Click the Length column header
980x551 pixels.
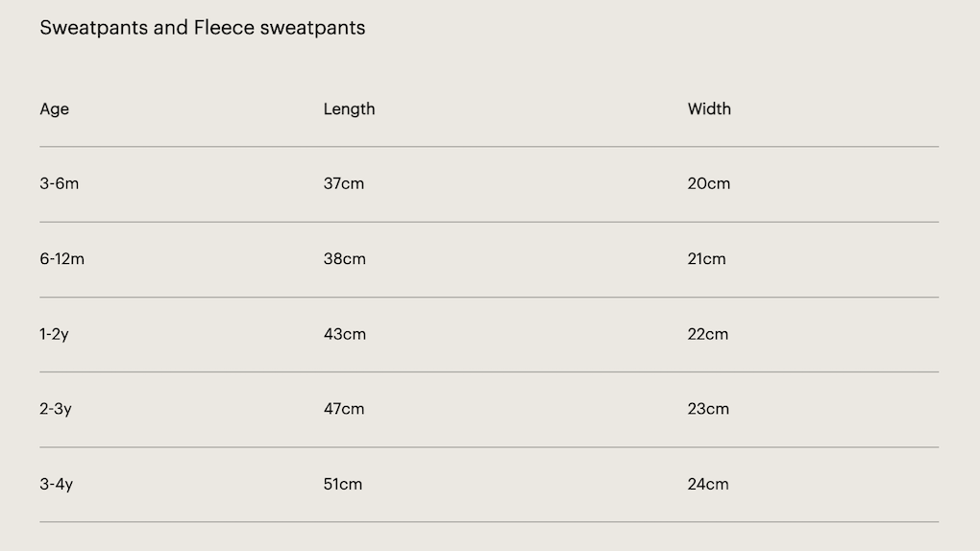(x=349, y=109)
